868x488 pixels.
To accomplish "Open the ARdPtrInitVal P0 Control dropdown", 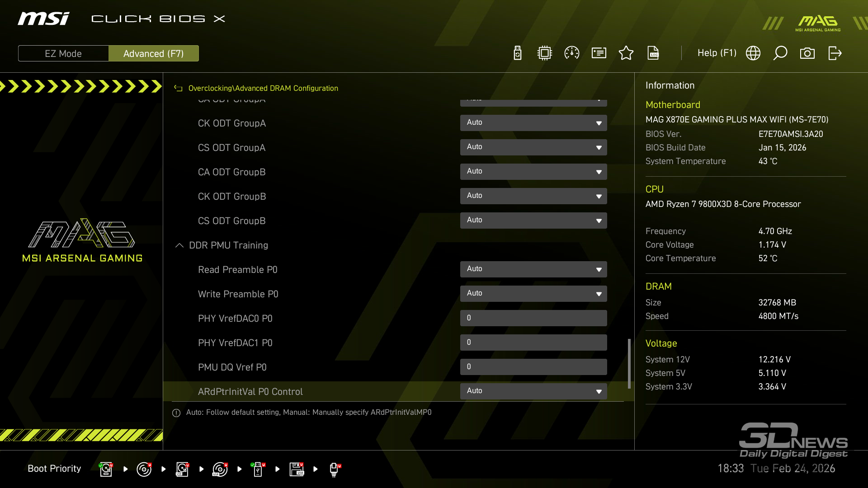I will [533, 391].
